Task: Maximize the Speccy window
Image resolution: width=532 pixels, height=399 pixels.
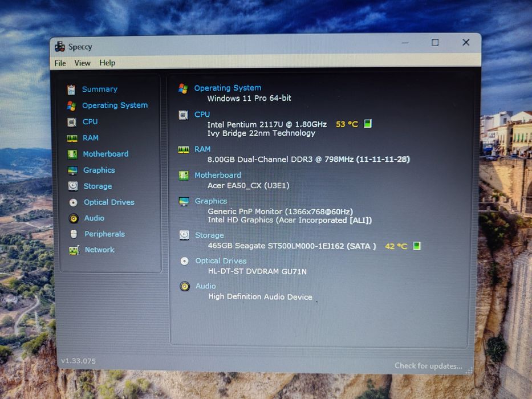Action: (x=435, y=42)
